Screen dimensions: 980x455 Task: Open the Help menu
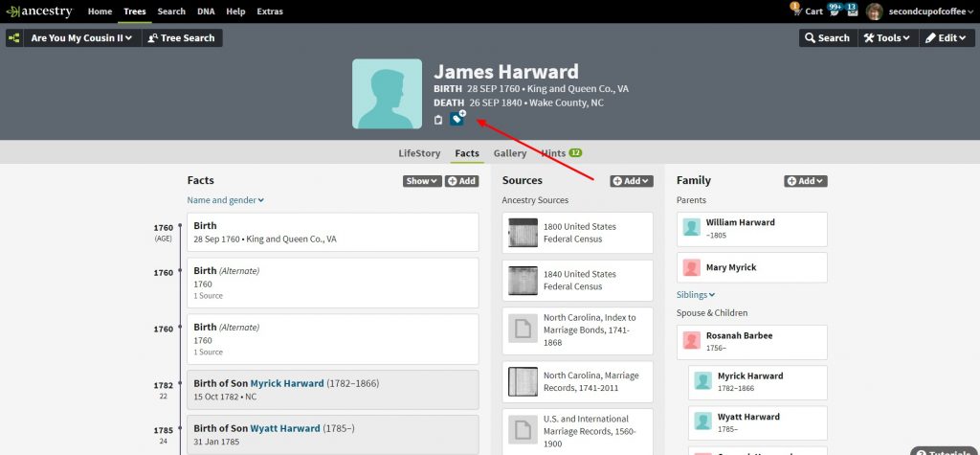pos(235,11)
